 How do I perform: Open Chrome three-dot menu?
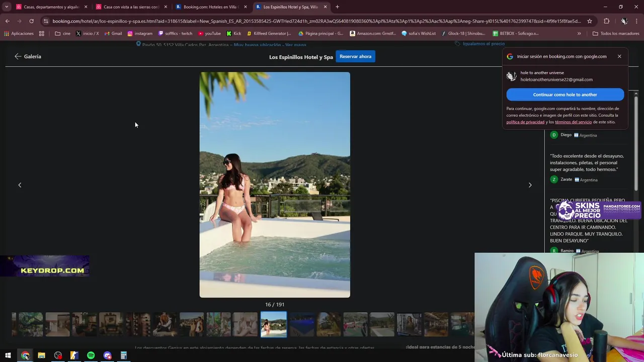(636, 21)
